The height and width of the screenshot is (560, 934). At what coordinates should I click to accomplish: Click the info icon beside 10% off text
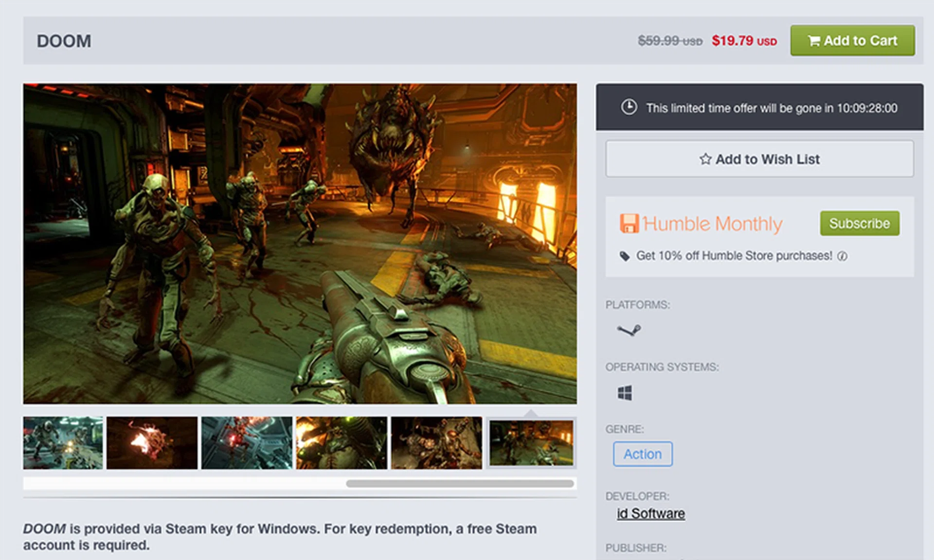pyautogui.click(x=842, y=256)
